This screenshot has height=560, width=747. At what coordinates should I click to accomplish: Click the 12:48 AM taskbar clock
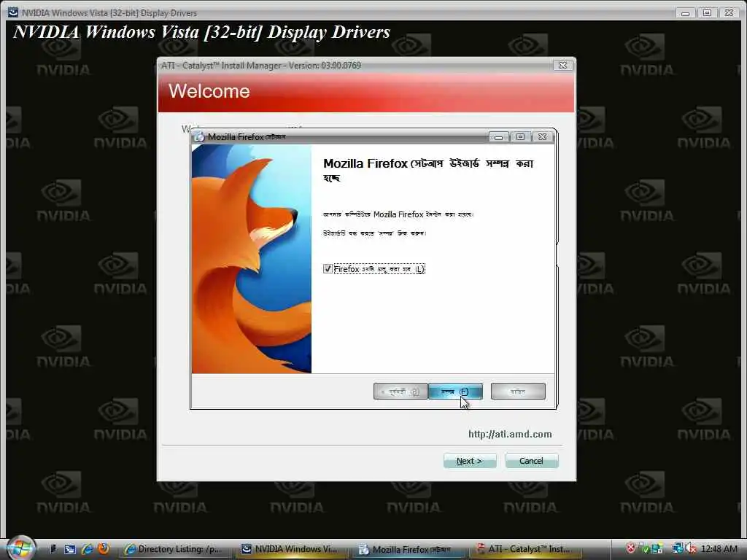click(719, 549)
